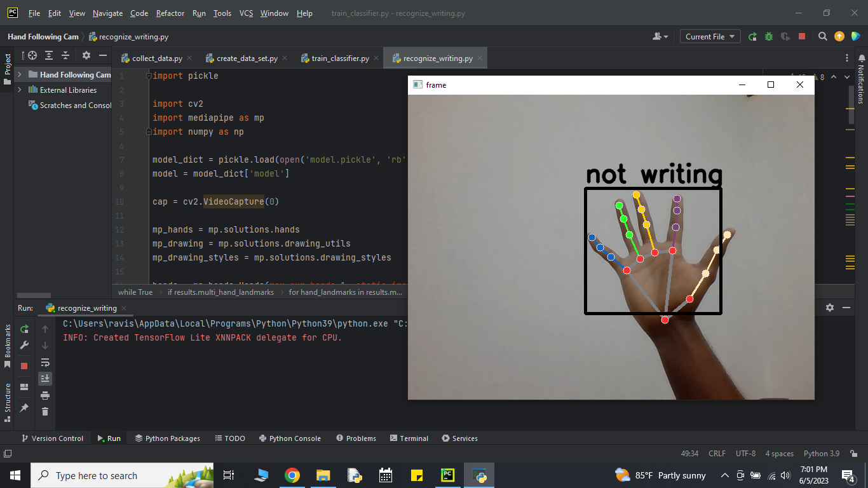868x488 pixels.
Task: Open the Refactor menu
Action: (x=170, y=13)
